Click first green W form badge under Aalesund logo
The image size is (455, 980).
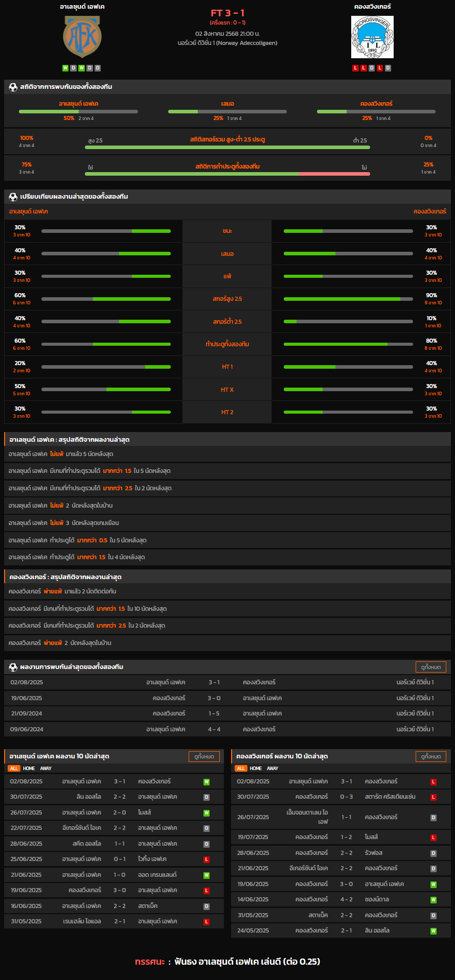click(65, 68)
